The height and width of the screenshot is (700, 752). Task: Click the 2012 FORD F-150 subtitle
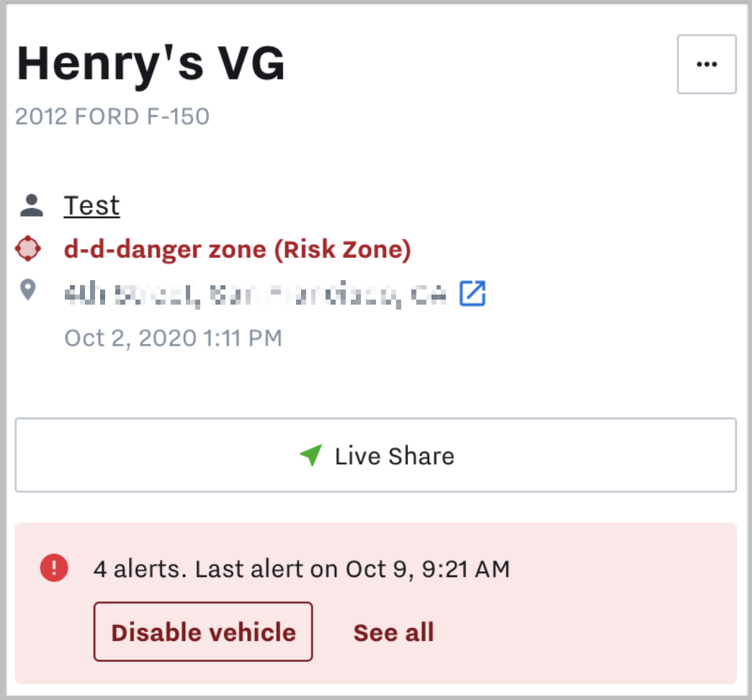[112, 116]
